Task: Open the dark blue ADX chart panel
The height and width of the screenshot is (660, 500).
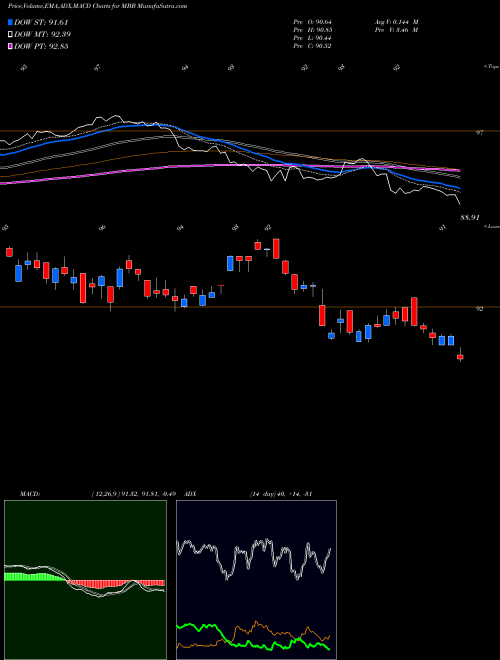Action: [256, 580]
